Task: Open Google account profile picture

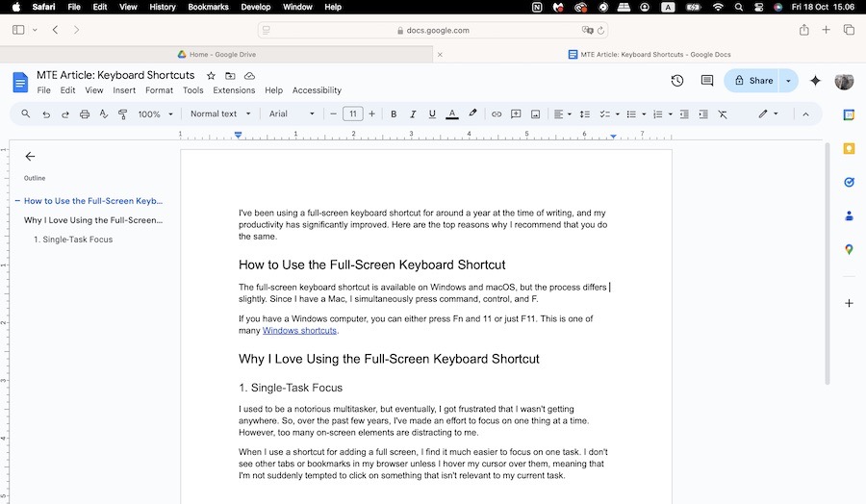Action: [844, 81]
